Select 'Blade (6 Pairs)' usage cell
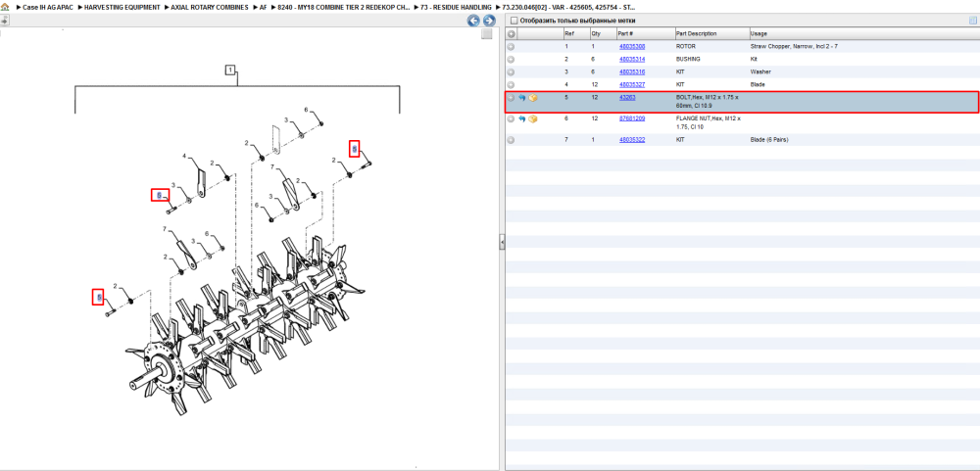 (x=769, y=140)
